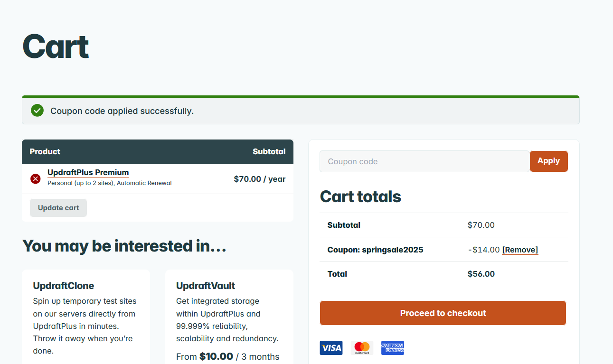613x364 pixels.
Task: Click 'Coupon code applied successfully.' message
Action: [122, 111]
